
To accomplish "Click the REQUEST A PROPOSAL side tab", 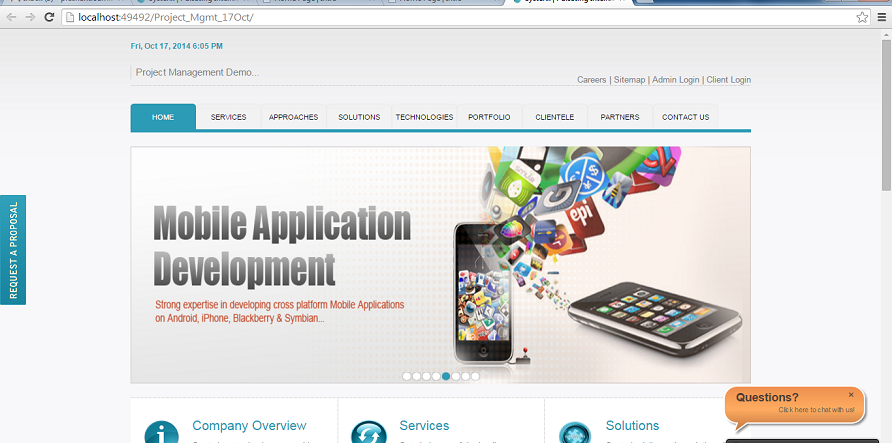I will point(13,250).
